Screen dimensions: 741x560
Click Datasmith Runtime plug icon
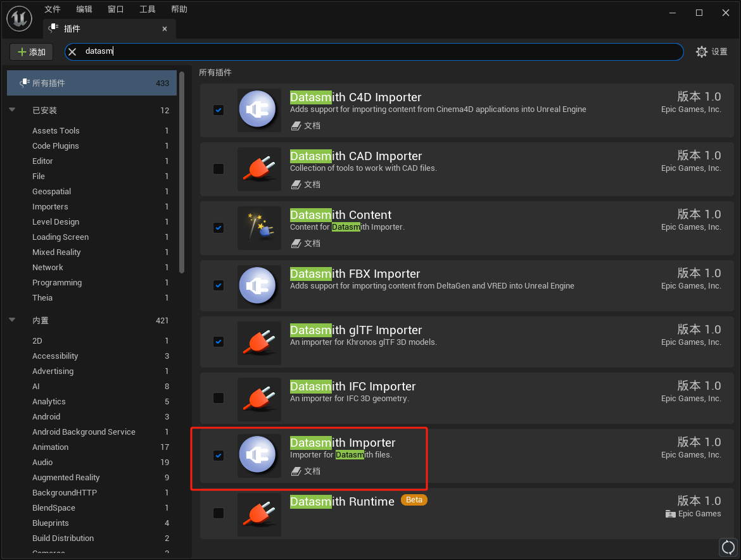(259, 514)
